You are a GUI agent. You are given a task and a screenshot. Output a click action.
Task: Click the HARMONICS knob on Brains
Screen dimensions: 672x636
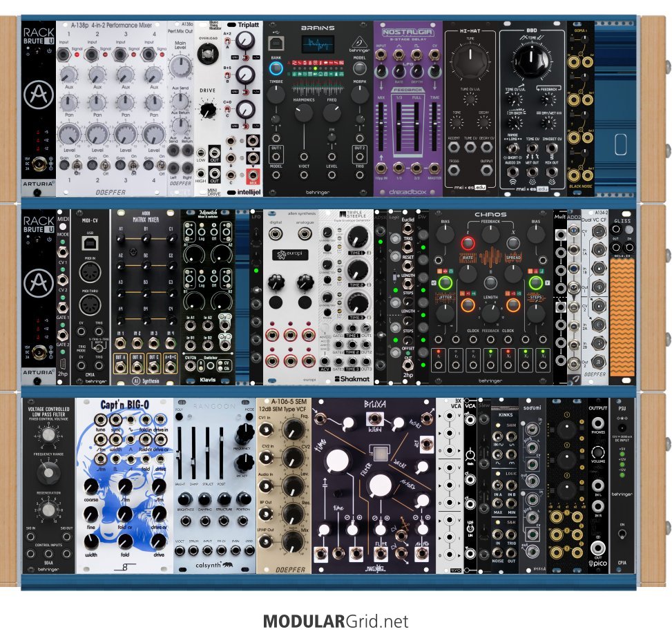point(304,113)
